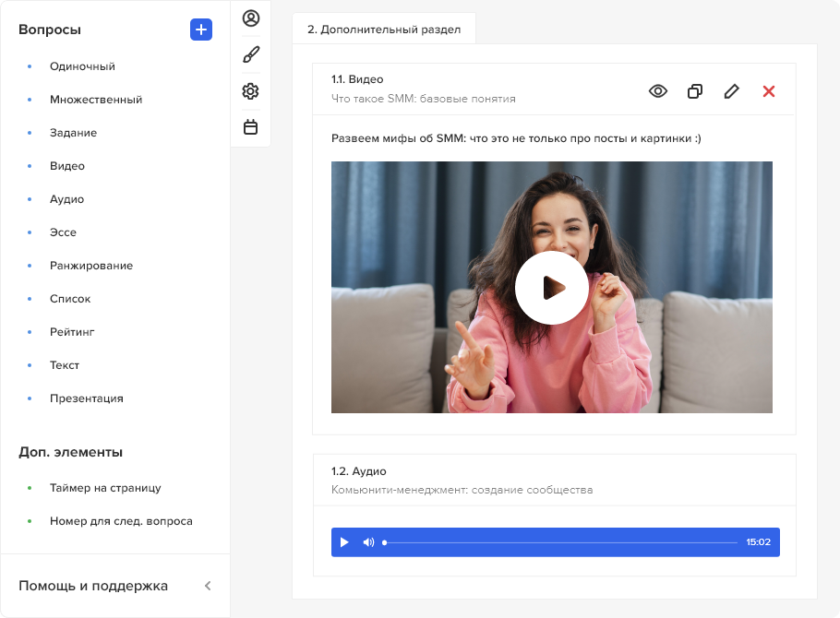Duplicate the 1.1 Видео item
The image size is (840, 618).
pyautogui.click(x=695, y=91)
